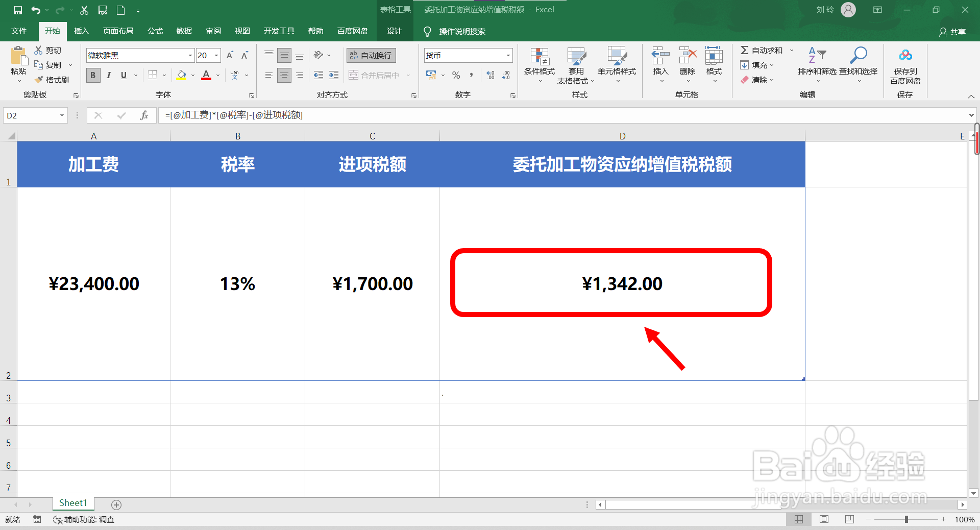Open the font name dropdown
This screenshot has width=980, height=530.
pos(190,56)
